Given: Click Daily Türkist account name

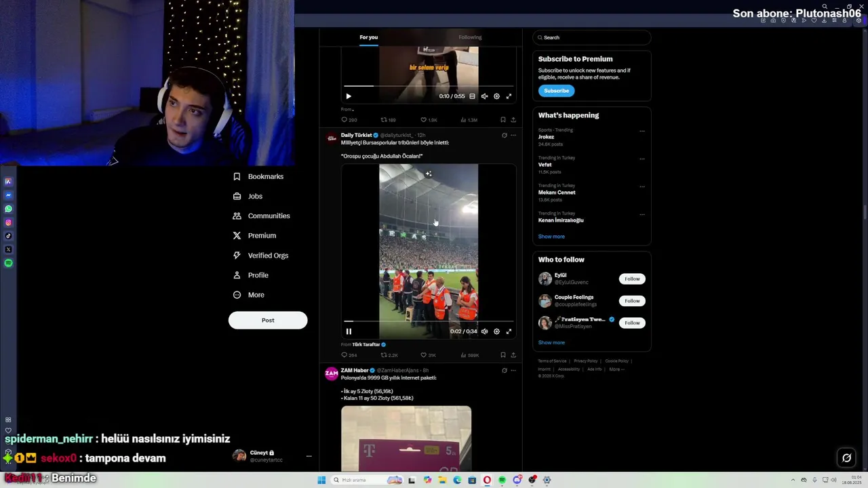Looking at the screenshot, I should tap(356, 135).
